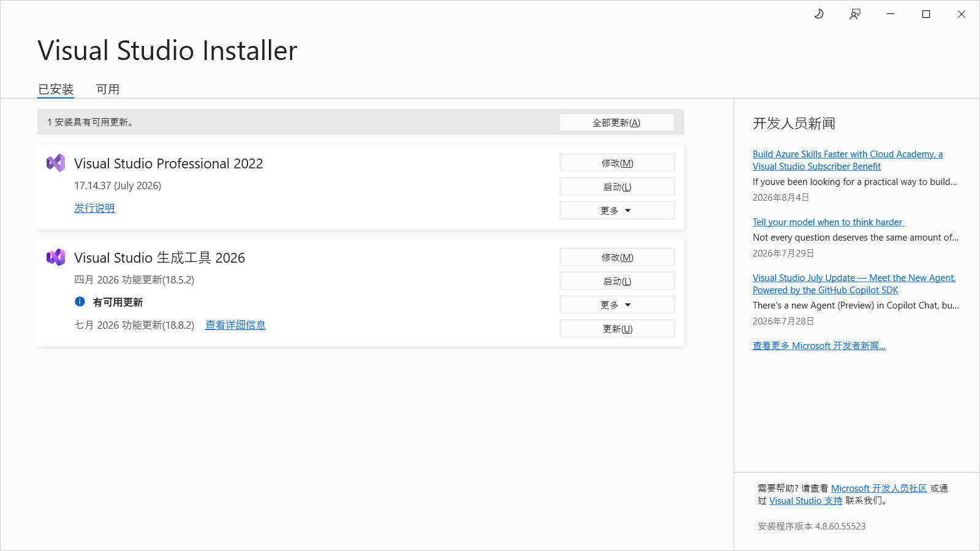Click the Visual Studio Installer heading
The height and width of the screenshot is (551, 980).
point(167,51)
